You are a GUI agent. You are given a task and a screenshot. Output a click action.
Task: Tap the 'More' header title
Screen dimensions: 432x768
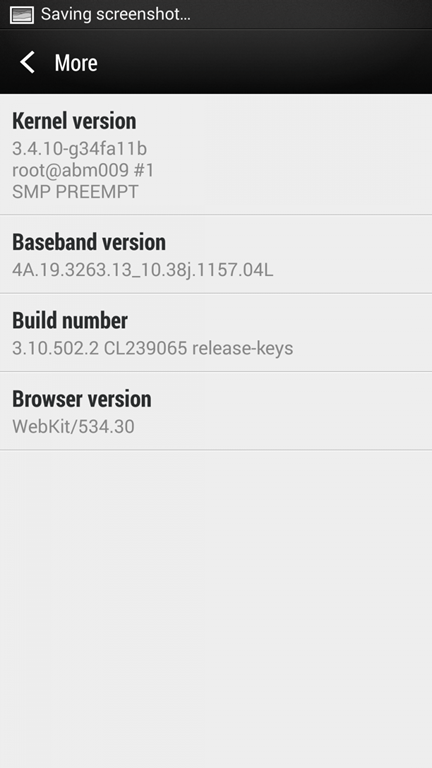click(76, 63)
